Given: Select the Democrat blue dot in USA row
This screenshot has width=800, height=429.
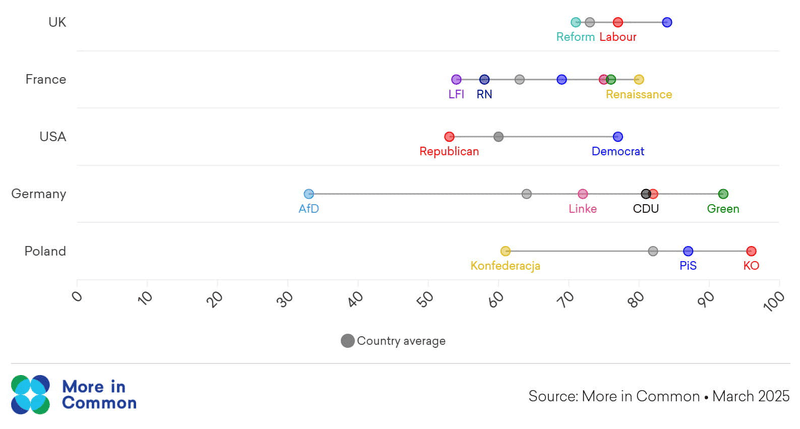Looking at the screenshot, I should pos(618,137).
